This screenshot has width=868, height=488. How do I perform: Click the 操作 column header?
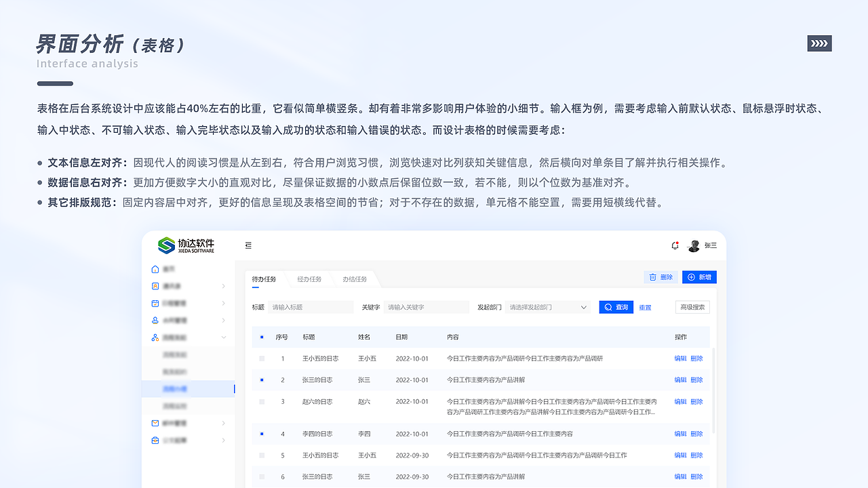[681, 337]
